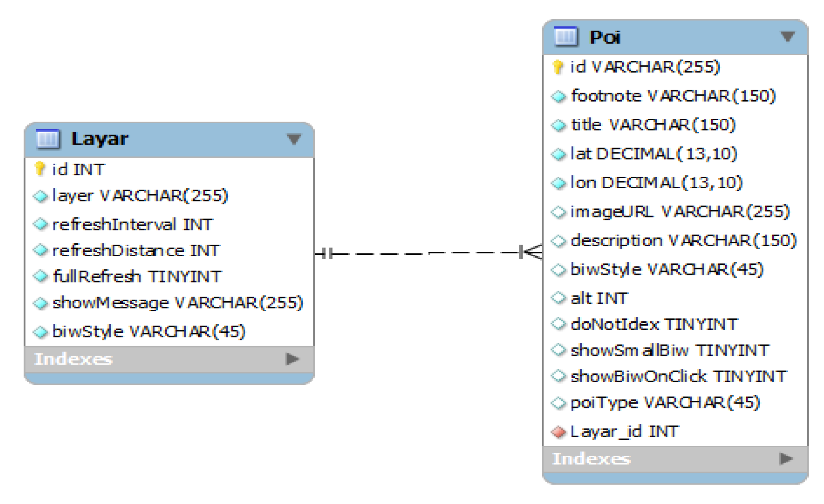Click the Layar id primary key icon
Viewport: 824px width, 504px height.
coord(40,169)
